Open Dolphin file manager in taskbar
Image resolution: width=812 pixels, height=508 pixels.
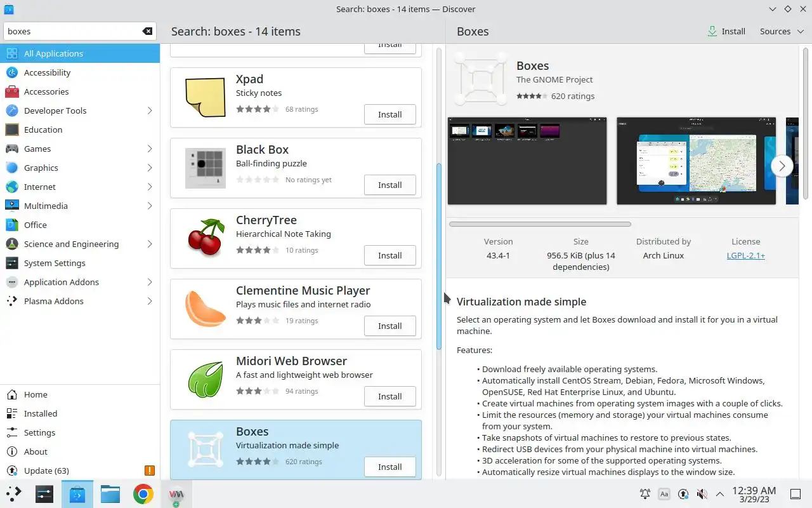(x=110, y=494)
